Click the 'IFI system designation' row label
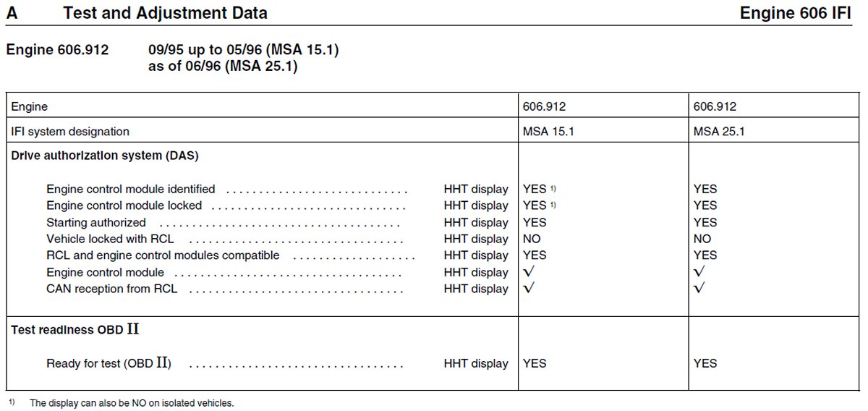 coord(70,131)
